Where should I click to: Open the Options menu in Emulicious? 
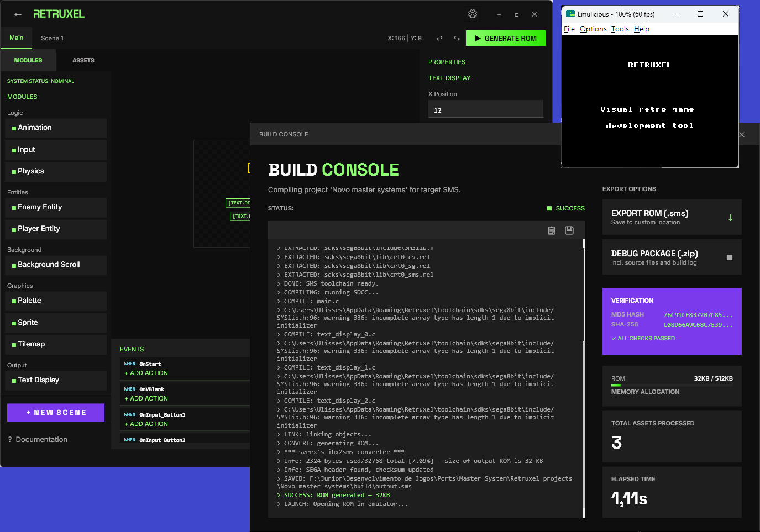pyautogui.click(x=593, y=29)
